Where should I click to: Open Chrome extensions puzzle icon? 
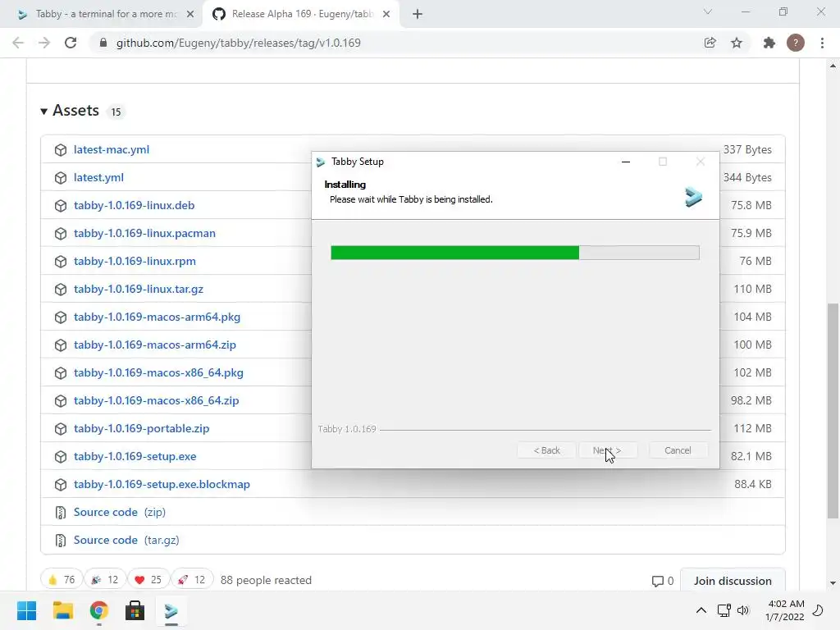(x=769, y=43)
